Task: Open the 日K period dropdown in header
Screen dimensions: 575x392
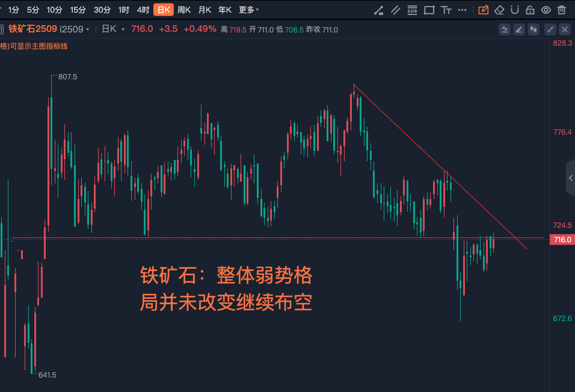Action: point(113,29)
